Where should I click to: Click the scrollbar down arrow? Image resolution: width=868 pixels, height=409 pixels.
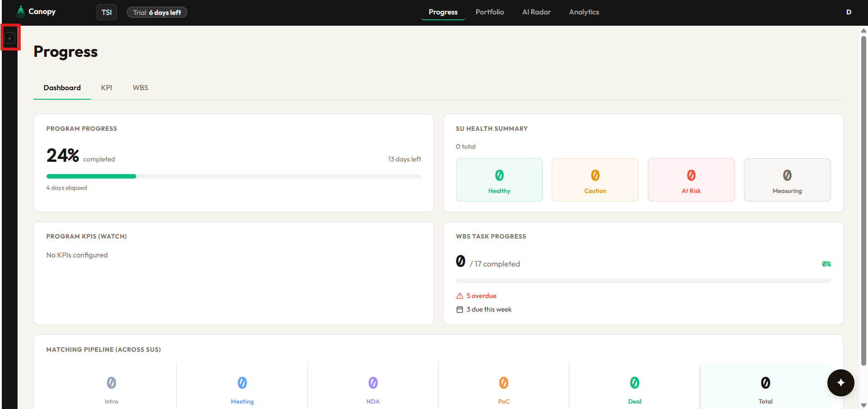[x=863, y=405]
